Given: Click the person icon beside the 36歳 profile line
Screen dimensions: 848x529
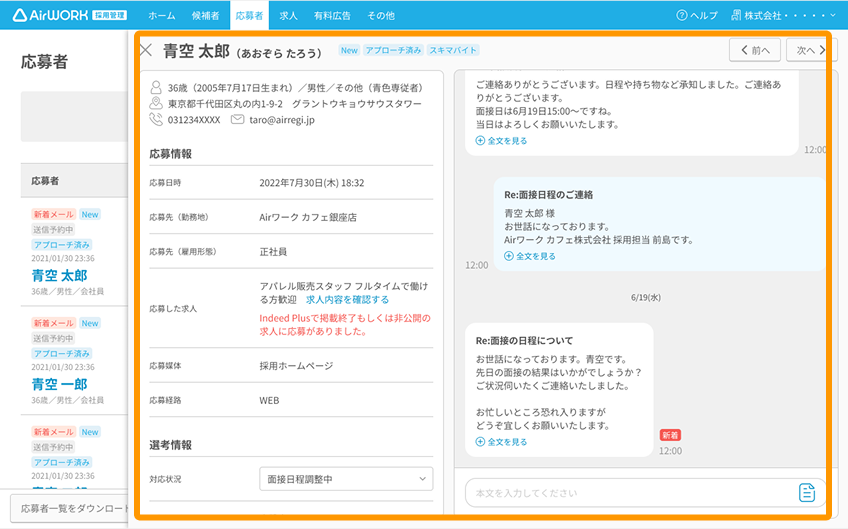Looking at the screenshot, I should pos(156,87).
